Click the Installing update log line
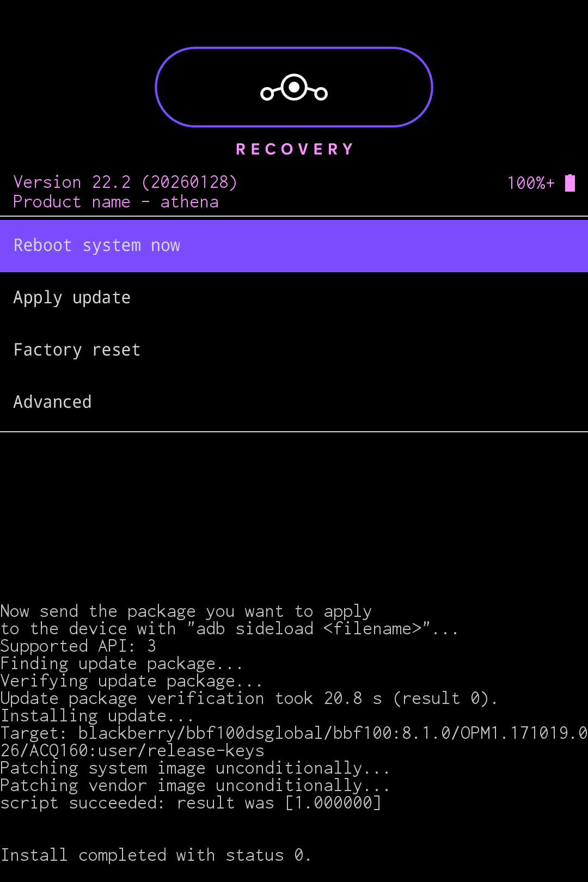The width and height of the screenshot is (588, 882). [x=96, y=715]
